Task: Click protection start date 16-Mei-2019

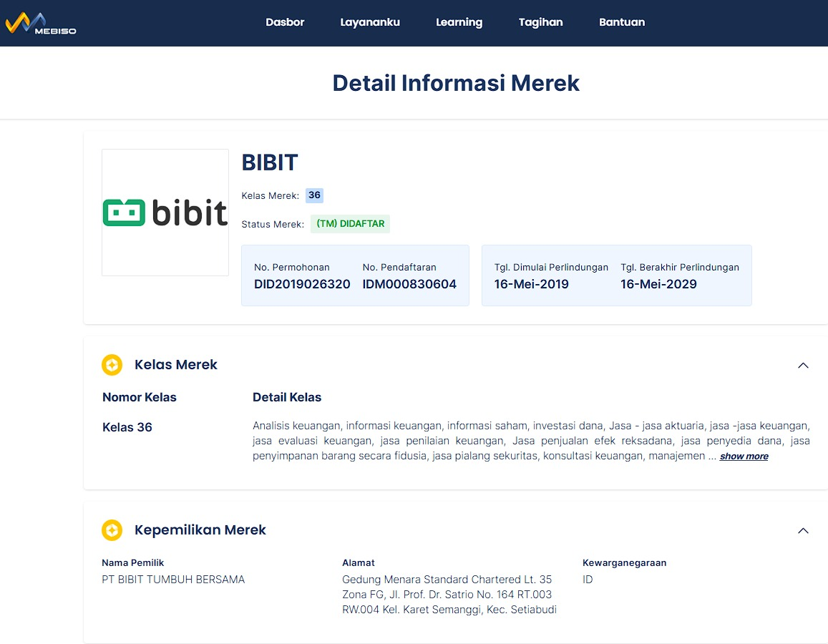Action: [x=531, y=284]
